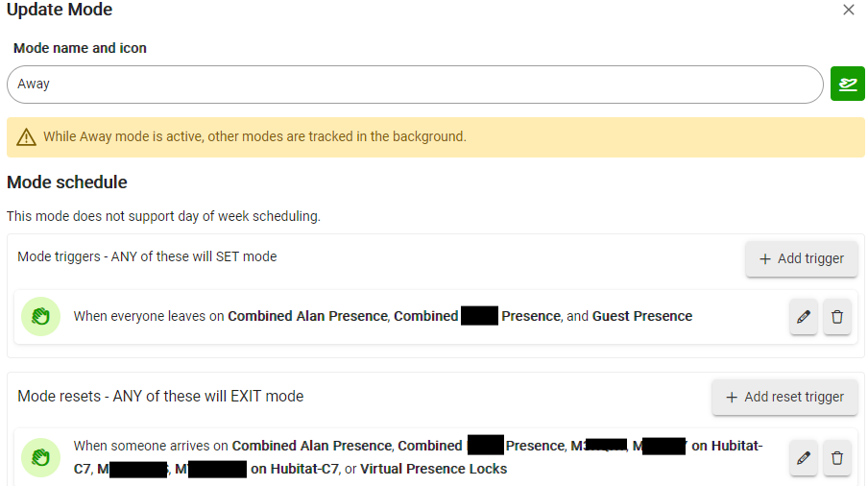
Task: Click the Away mode active warning text
Action: point(254,137)
